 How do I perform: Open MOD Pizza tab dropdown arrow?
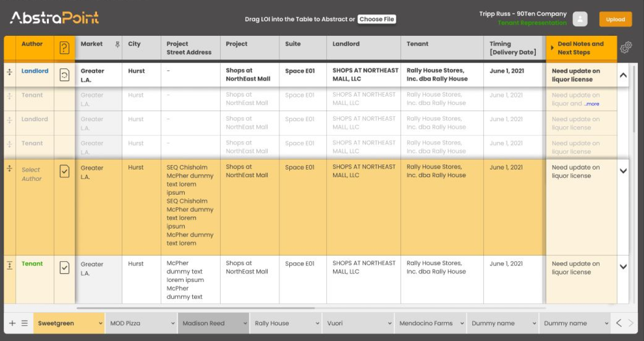(x=173, y=323)
